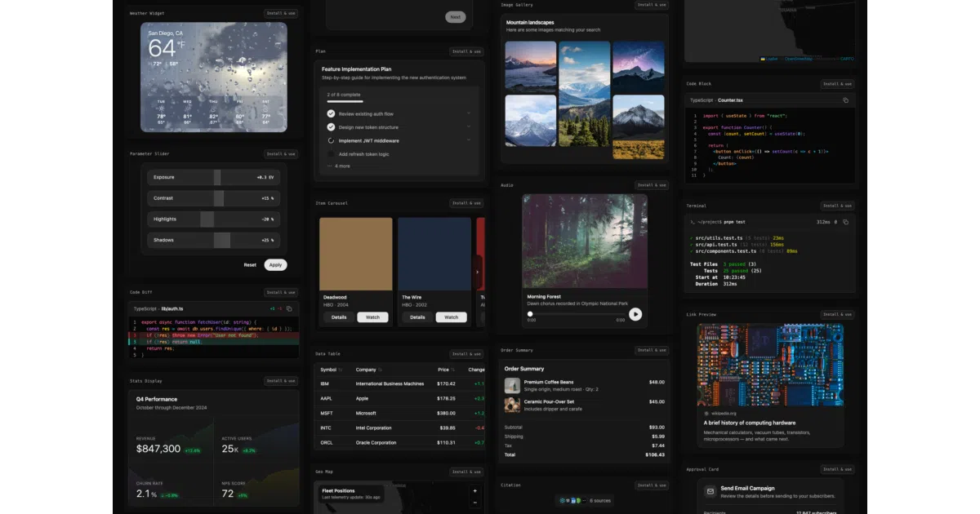Install & use the Terminal component
The width and height of the screenshot is (980, 514).
[x=837, y=206]
